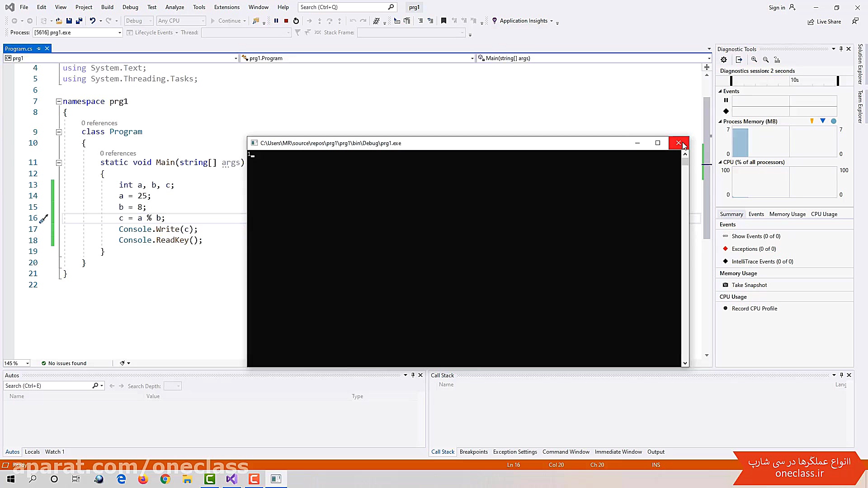
Task: Click the Windows Start button
Action: [x=11, y=479]
